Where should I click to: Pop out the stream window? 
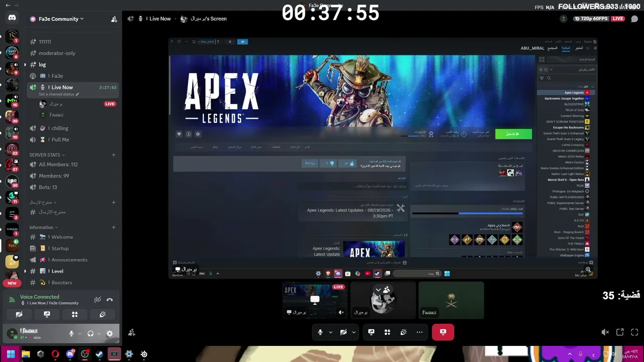pos(620,332)
